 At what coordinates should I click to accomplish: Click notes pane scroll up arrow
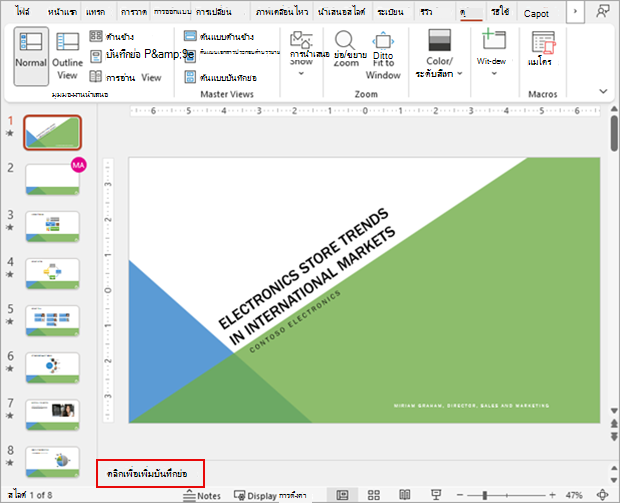click(614, 468)
